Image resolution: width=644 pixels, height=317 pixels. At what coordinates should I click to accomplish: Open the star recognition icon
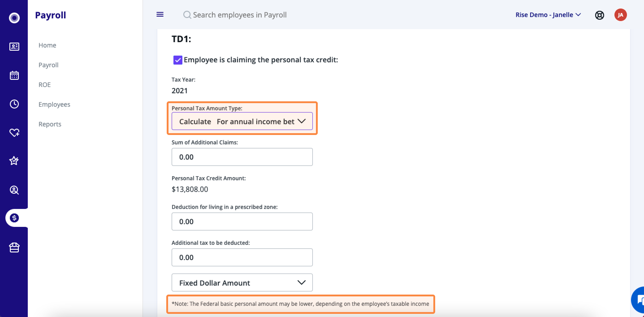click(14, 161)
